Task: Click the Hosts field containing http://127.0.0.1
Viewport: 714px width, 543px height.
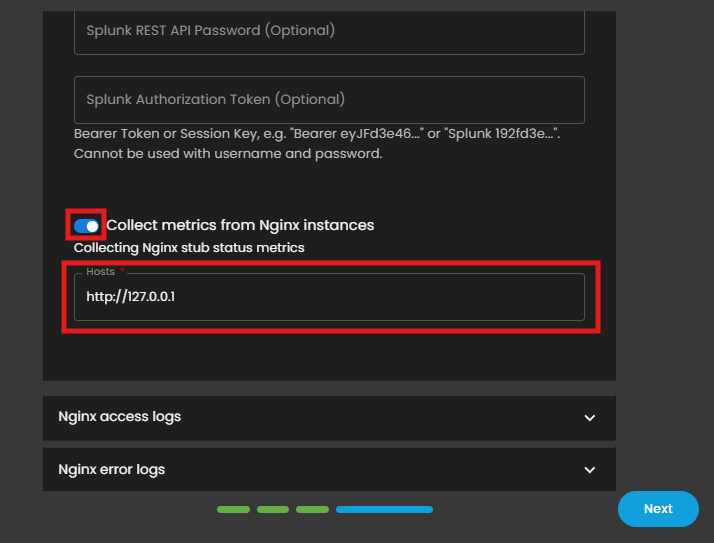Action: (329, 298)
